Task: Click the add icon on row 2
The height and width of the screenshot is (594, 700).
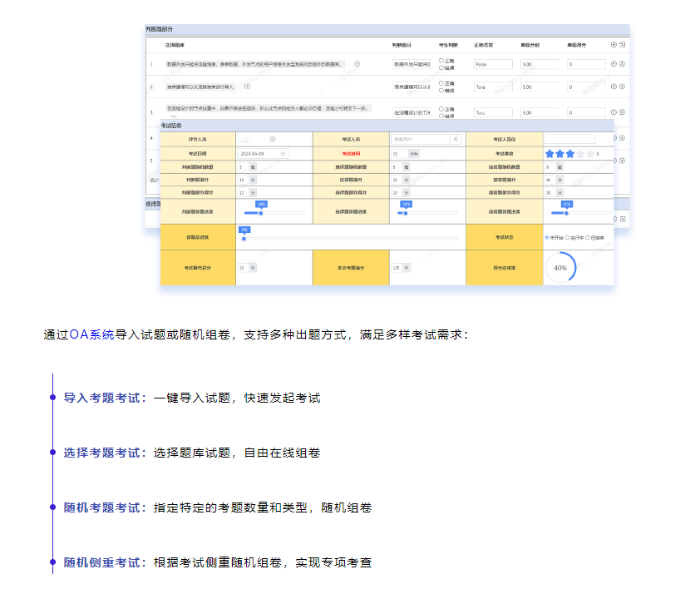Action: tap(614, 86)
